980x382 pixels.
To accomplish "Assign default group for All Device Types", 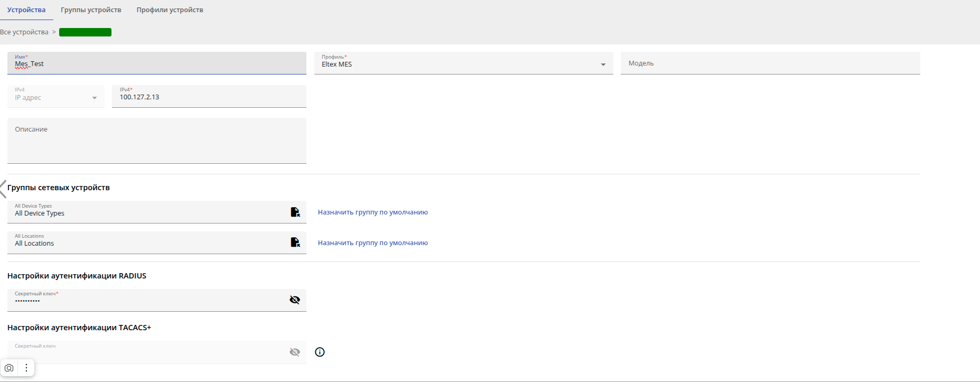I will [x=372, y=212].
